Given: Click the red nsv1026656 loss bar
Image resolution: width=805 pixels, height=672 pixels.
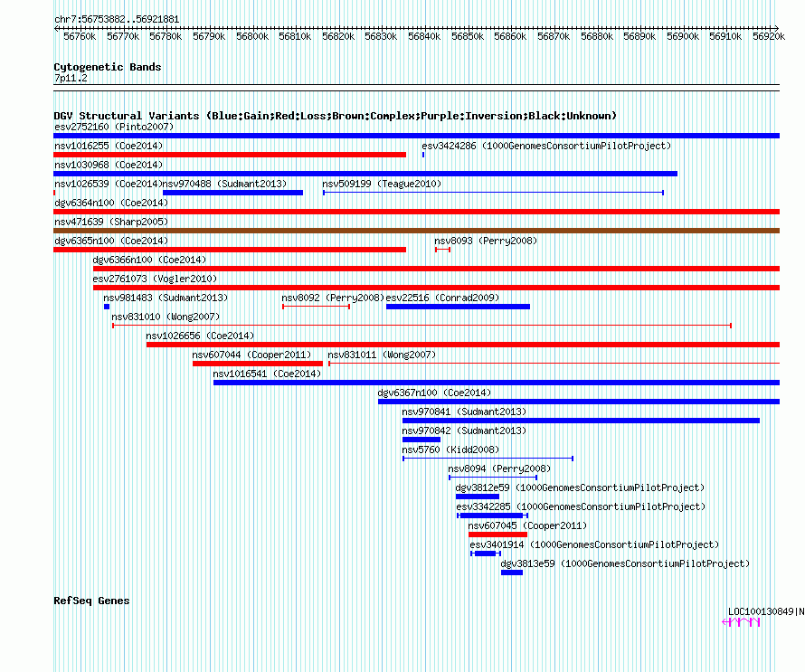Looking at the screenshot, I should pos(463,345).
